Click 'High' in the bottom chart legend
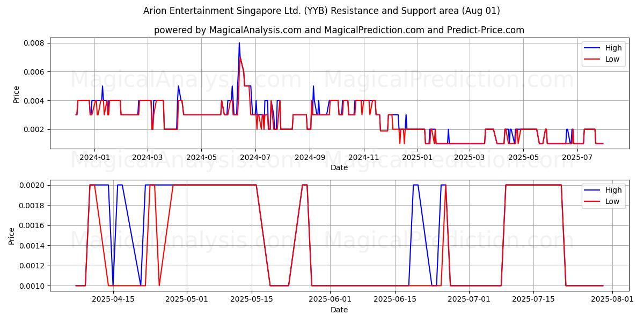Viewport: 644px width, 322px height. click(x=613, y=190)
